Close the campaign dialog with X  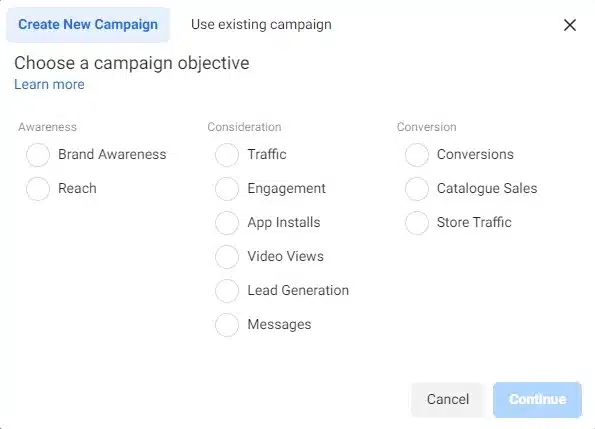point(570,25)
